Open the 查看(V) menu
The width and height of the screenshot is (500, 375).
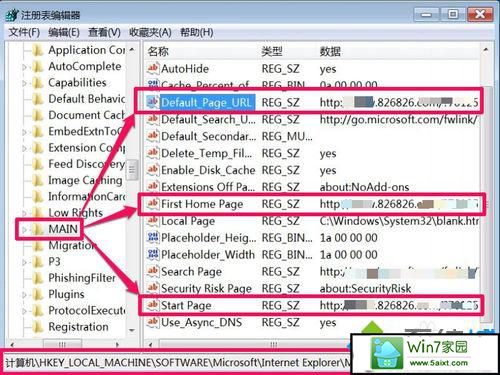click(x=104, y=32)
